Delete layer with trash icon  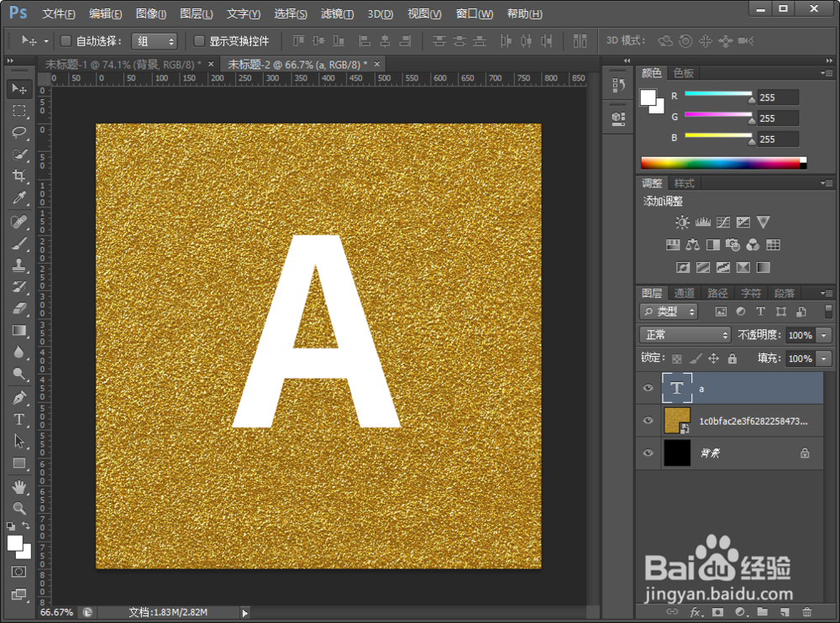[806, 612]
